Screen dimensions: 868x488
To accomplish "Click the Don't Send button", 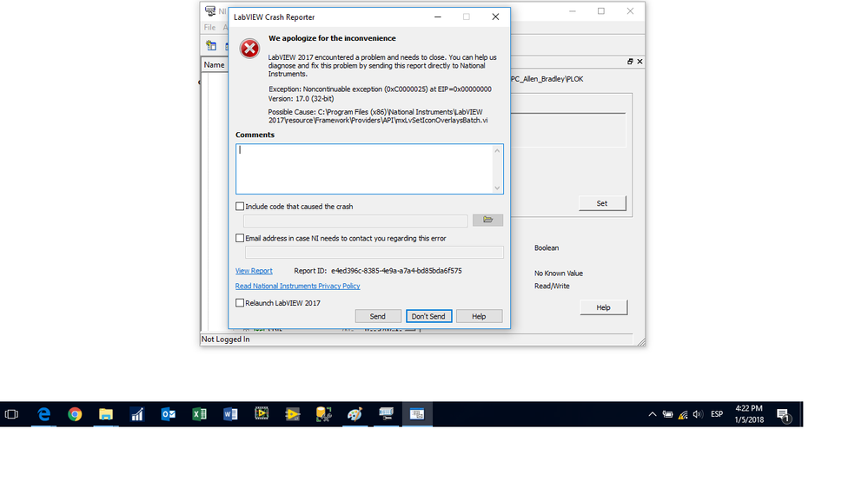I will click(428, 316).
